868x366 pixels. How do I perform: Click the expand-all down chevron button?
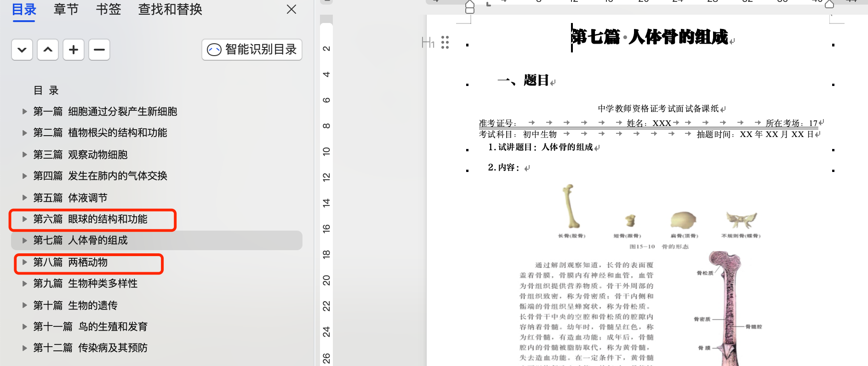22,50
